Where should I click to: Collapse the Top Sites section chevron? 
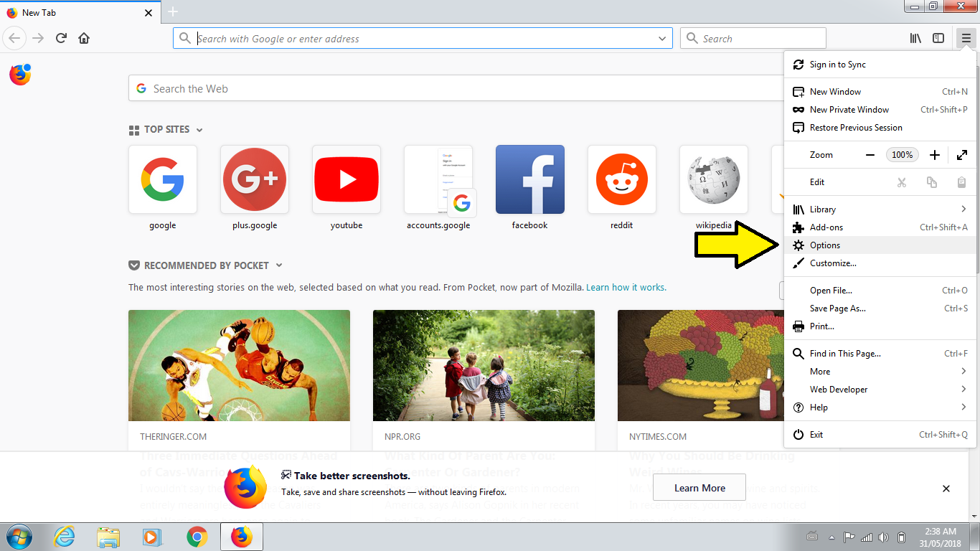[199, 130]
